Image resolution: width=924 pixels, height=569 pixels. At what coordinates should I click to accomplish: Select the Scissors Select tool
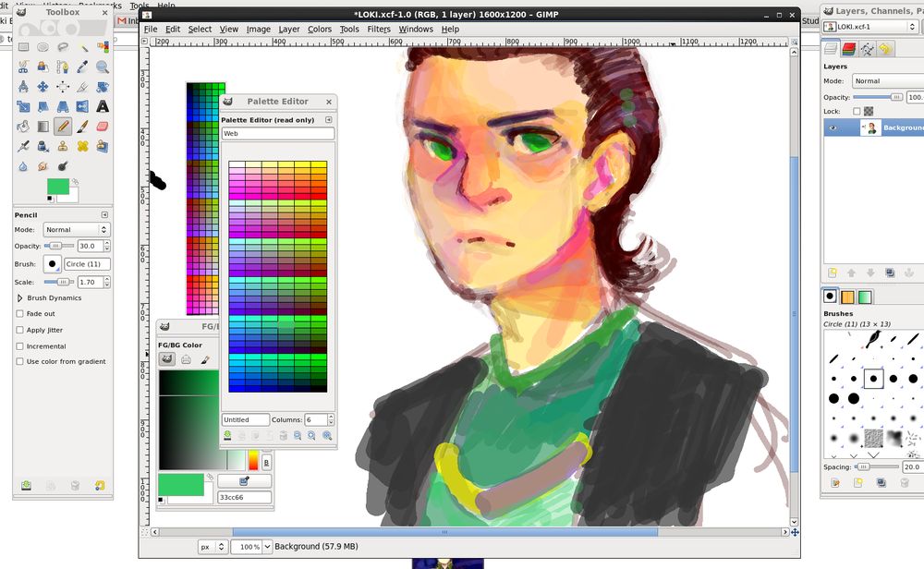pyautogui.click(x=23, y=67)
